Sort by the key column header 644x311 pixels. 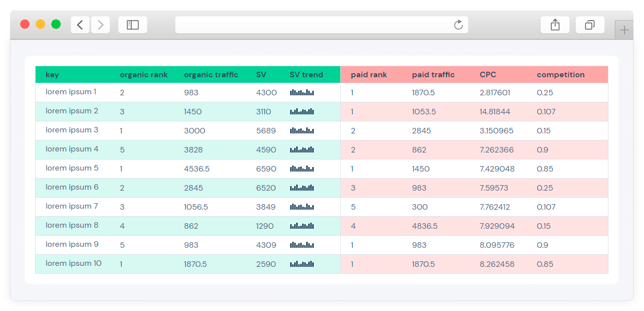tap(52, 75)
